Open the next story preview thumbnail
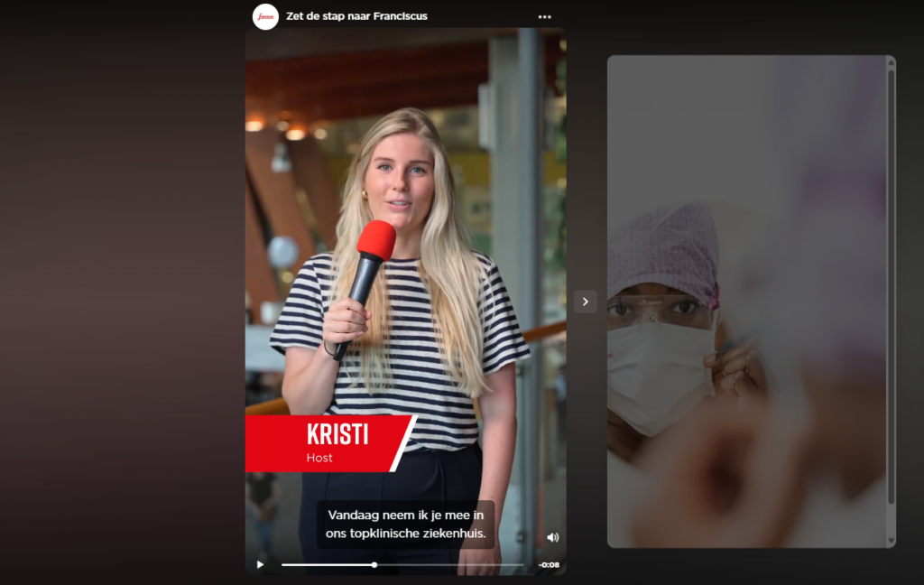Screen dimensions: 924x585 (745, 302)
